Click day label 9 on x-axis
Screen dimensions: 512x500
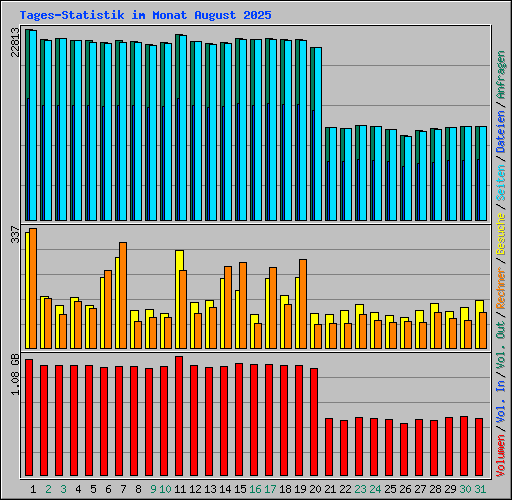[153, 489]
